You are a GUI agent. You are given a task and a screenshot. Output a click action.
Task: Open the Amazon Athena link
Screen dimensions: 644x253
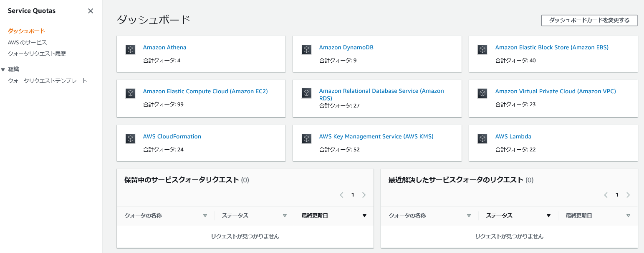pyautogui.click(x=164, y=47)
